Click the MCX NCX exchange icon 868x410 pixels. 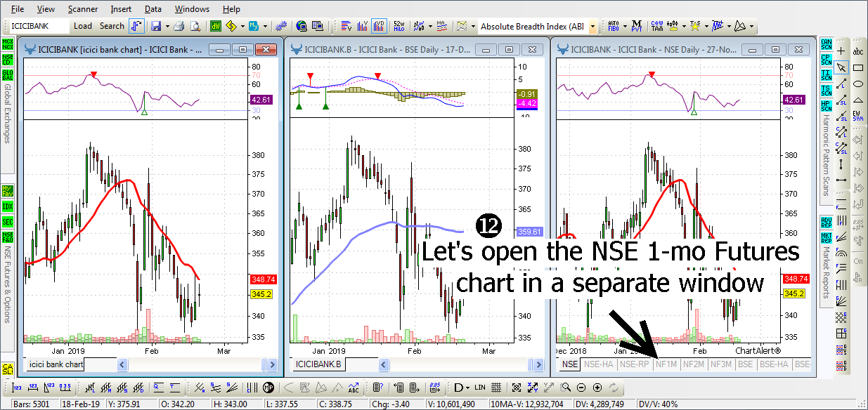tap(8, 44)
